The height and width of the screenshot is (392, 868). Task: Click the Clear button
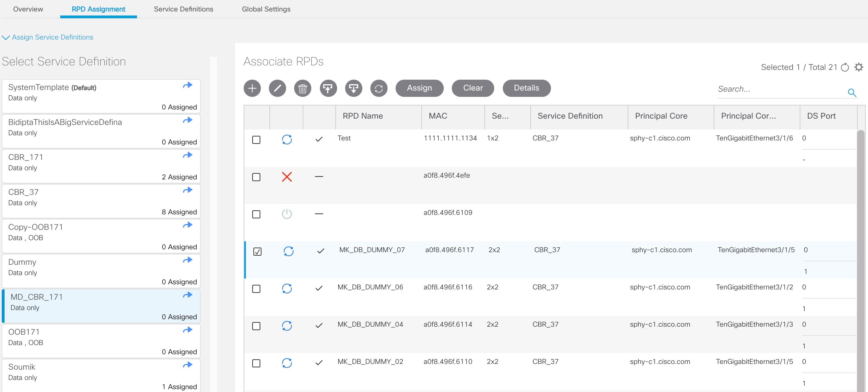point(472,88)
